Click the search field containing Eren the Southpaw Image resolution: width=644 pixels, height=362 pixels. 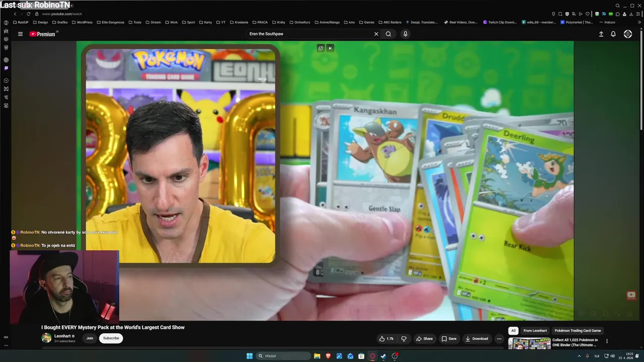309,34
